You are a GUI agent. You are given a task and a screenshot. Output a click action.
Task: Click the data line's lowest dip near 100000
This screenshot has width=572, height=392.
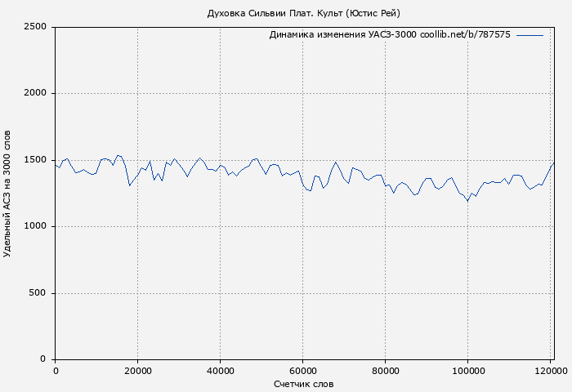467,200
